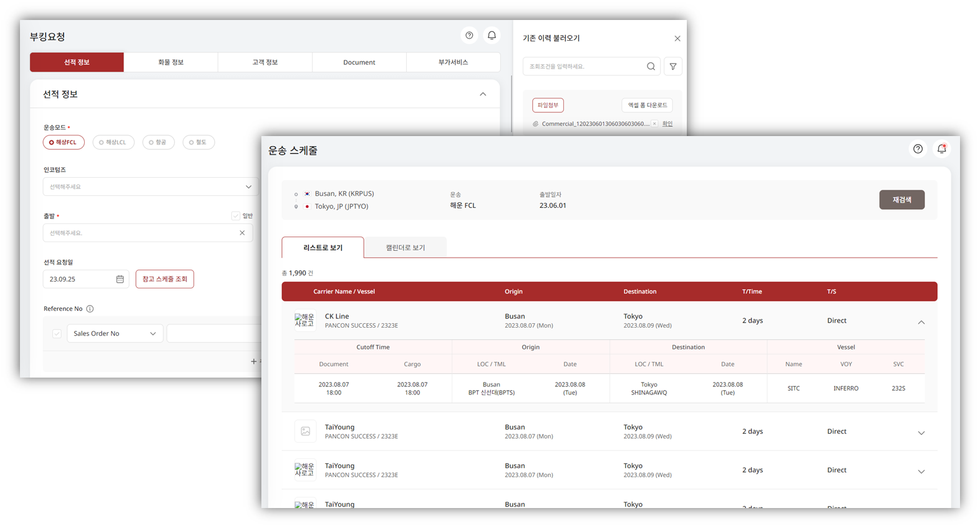Select the 해상LCL transport mode
980x528 pixels.
[x=114, y=142]
